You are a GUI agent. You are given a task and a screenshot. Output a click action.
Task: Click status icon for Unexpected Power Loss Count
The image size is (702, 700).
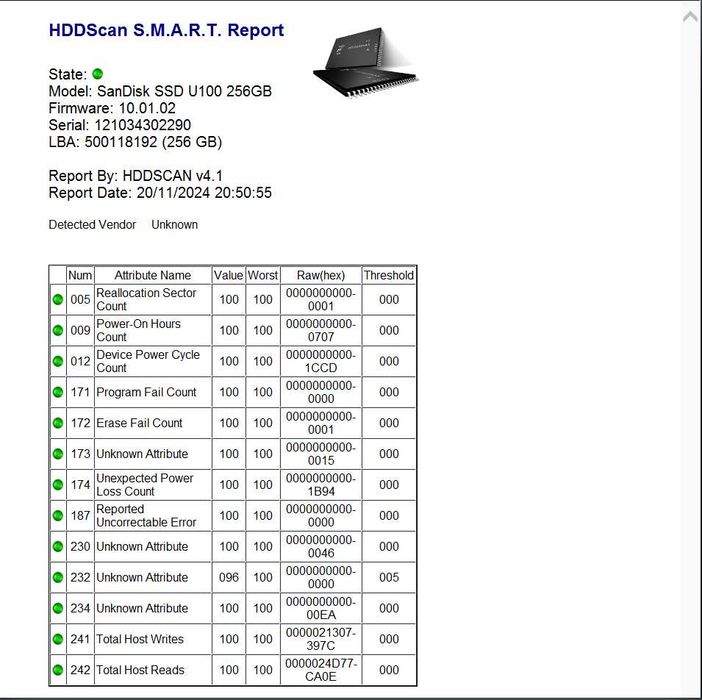click(x=58, y=485)
